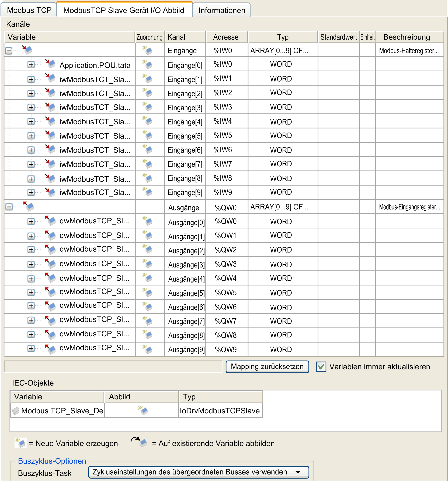Click Mapping zurücksetzen button
The width and height of the screenshot is (448, 483).
pyautogui.click(x=267, y=367)
